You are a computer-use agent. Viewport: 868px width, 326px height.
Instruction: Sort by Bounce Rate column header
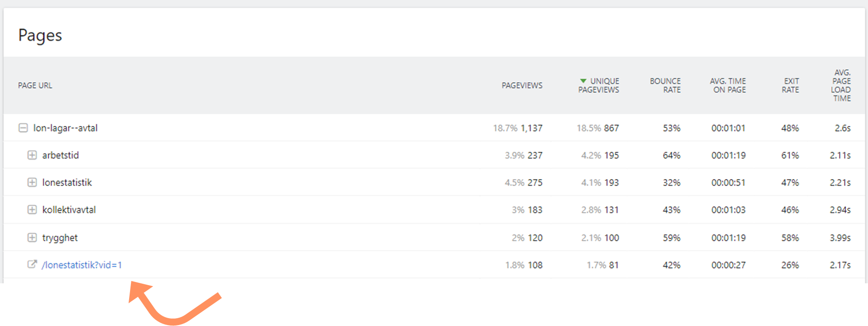(665, 85)
